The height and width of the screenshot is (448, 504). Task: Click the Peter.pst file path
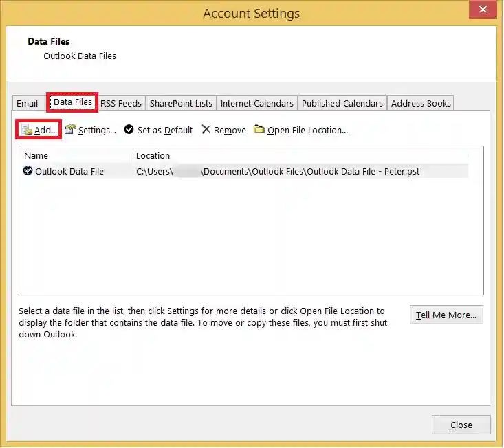click(278, 171)
